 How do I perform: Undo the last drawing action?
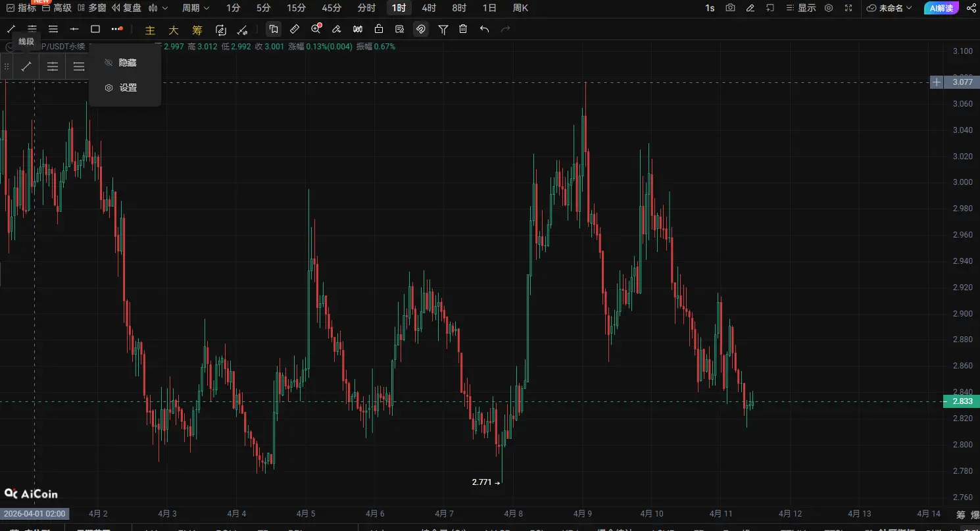pos(485,29)
